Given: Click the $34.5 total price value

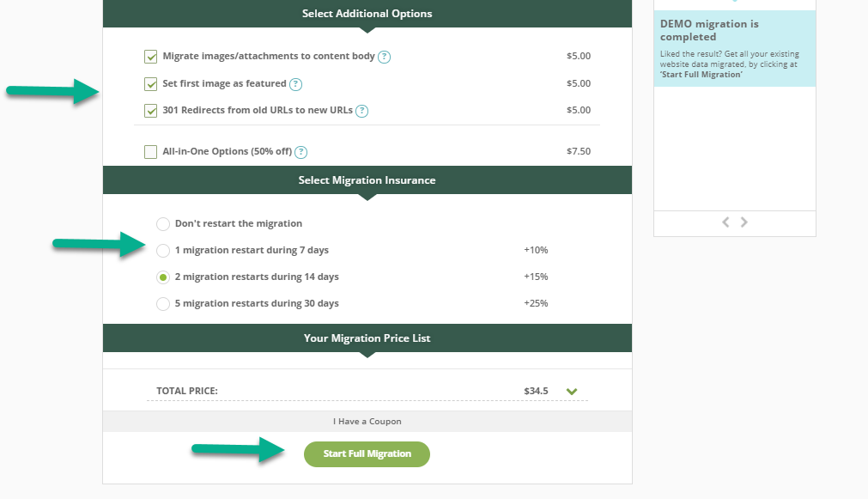Looking at the screenshot, I should 536,391.
